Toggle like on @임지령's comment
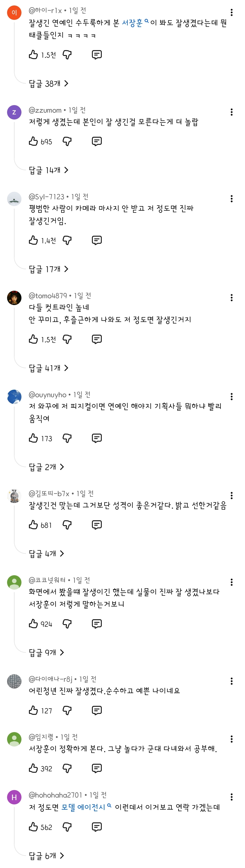This screenshot has height=868, width=245. pos(33,768)
